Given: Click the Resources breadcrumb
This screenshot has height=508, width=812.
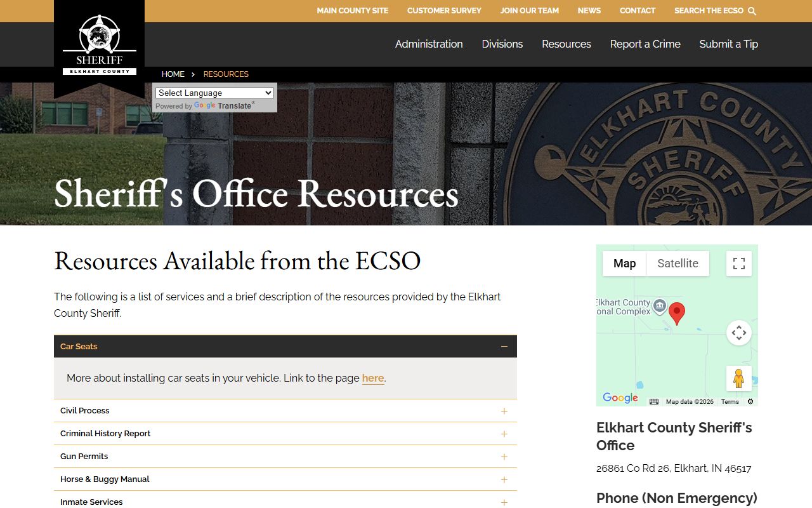Looking at the screenshot, I should (x=226, y=74).
